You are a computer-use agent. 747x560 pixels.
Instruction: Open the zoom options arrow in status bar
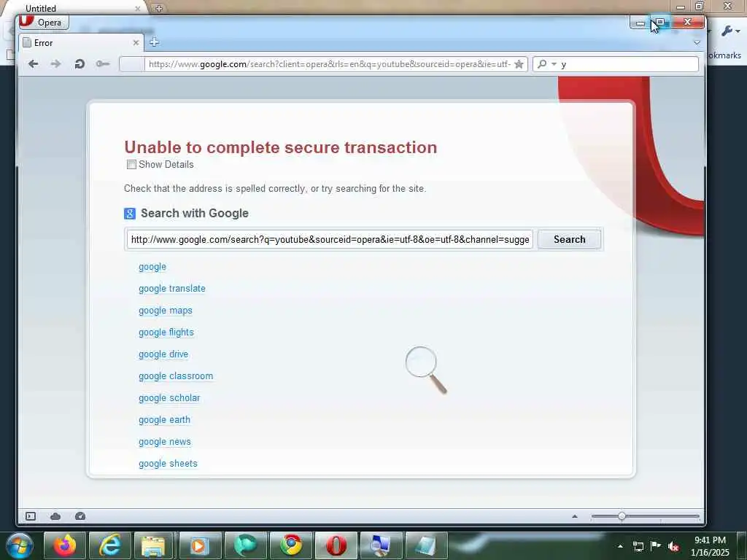pyautogui.click(x=575, y=516)
